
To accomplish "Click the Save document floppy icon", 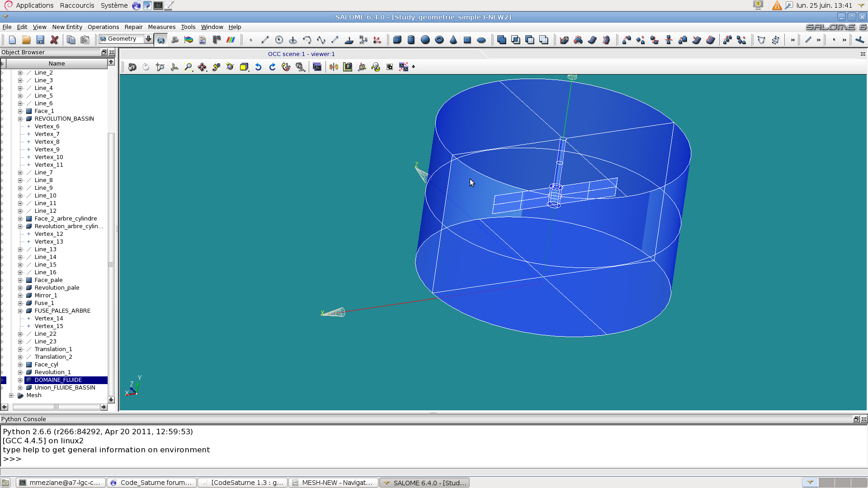I will pyautogui.click(x=40, y=40).
